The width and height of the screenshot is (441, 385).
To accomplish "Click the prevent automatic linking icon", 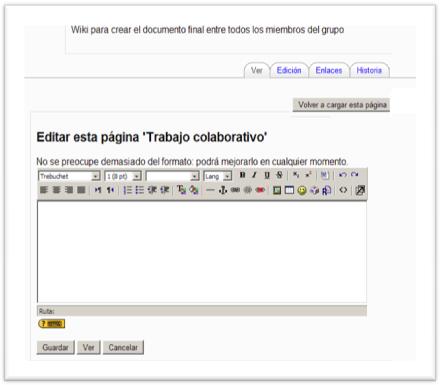I will pyautogui.click(x=260, y=190).
